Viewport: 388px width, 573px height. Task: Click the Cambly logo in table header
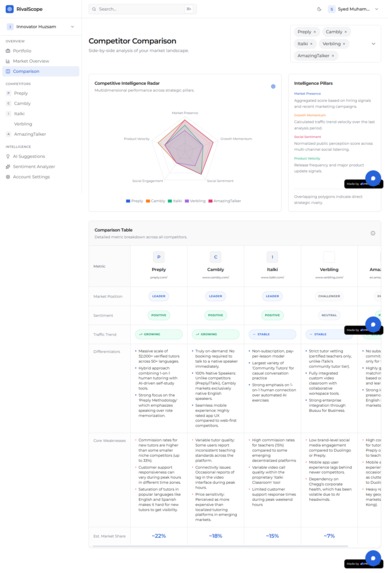point(215,257)
